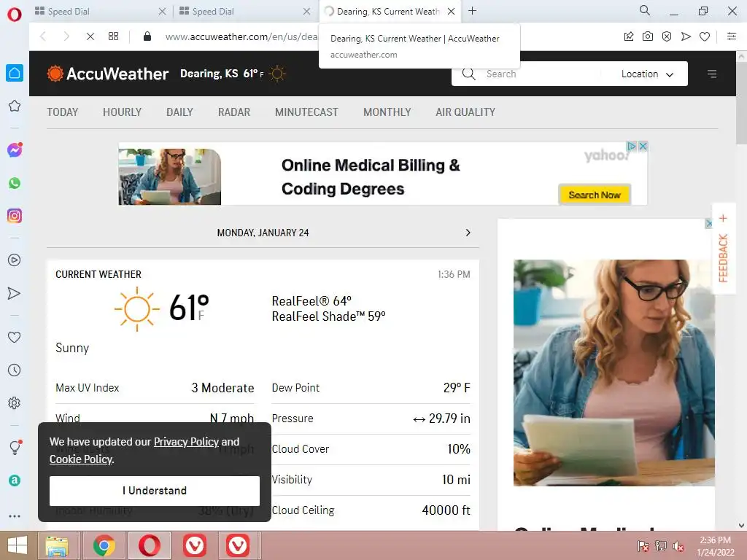Click the 1:36 PM timestamp
The width and height of the screenshot is (747, 560).
[x=454, y=275]
